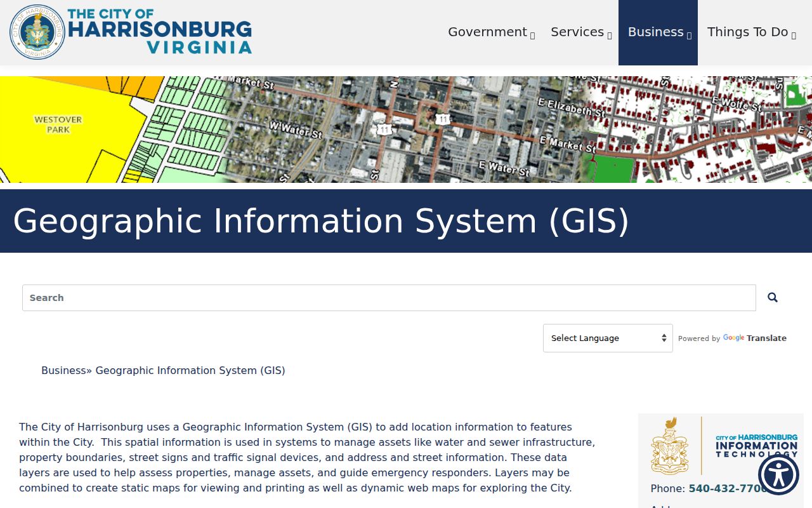Open the accessibility options icon
Viewport: 812px width, 508px height.
click(x=778, y=474)
